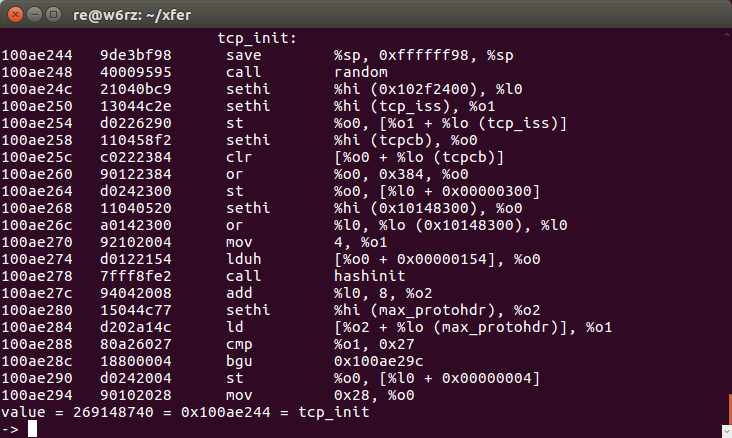Click the prompt cursor after ->
Viewport: 732px width, 438px height.
32,429
